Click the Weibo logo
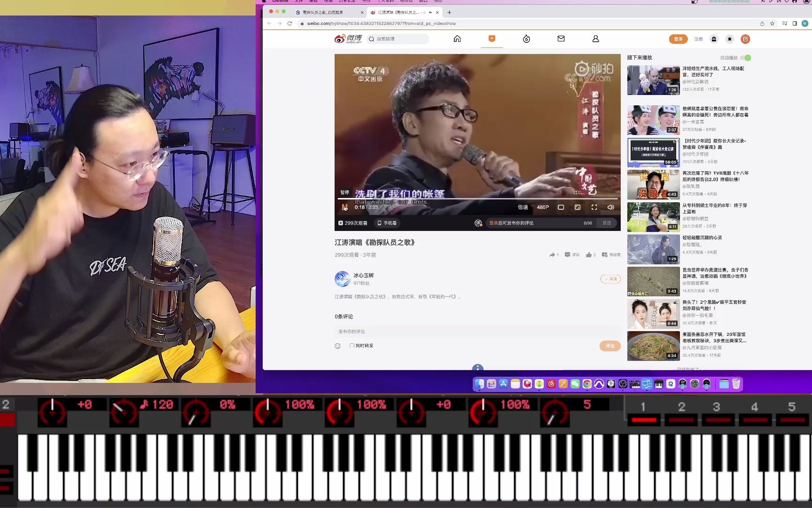The height and width of the screenshot is (508, 812). [x=348, y=39]
